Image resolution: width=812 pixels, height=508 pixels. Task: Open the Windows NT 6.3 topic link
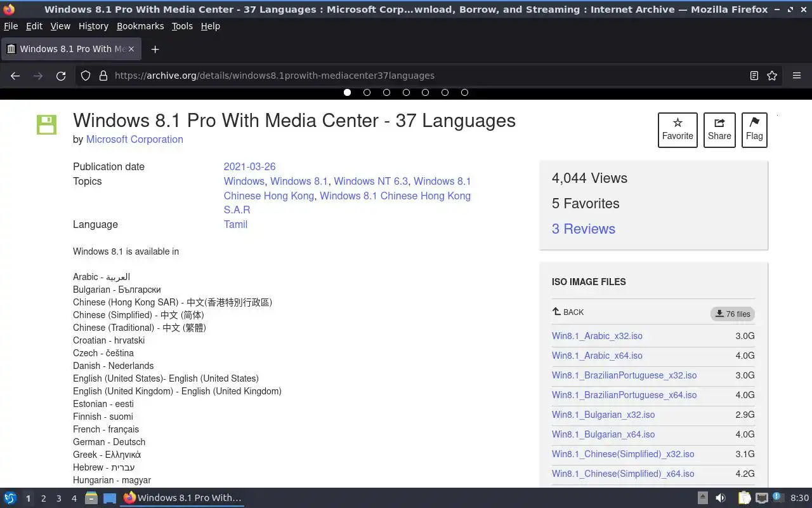pyautogui.click(x=371, y=181)
